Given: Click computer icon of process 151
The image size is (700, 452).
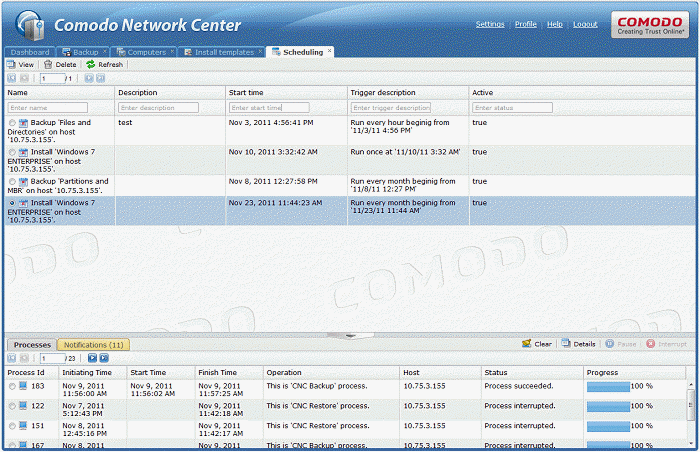Looking at the screenshot, I should point(23,426).
